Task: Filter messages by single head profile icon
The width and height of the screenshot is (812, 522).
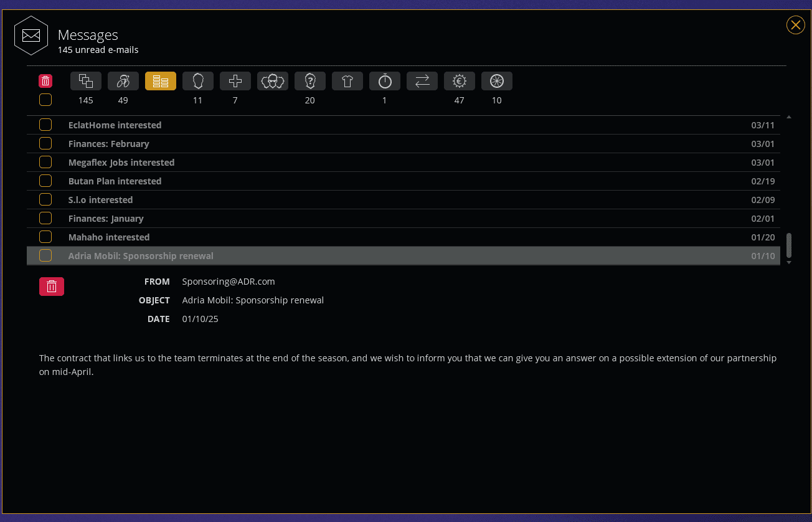Action: pyautogui.click(x=198, y=81)
